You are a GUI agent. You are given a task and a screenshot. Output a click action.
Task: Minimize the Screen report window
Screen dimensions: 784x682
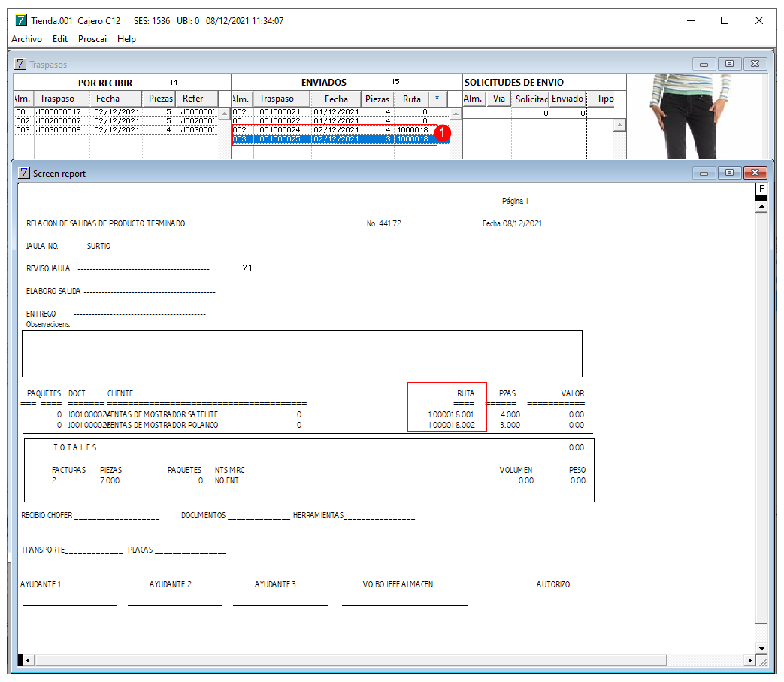tap(704, 173)
